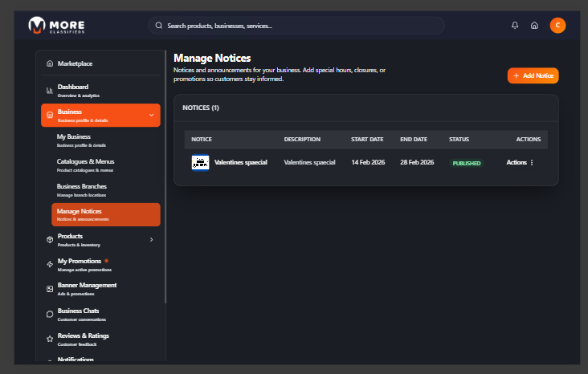Collapse the Business section chevron
Screen dimensions: 588x374
pos(152,115)
